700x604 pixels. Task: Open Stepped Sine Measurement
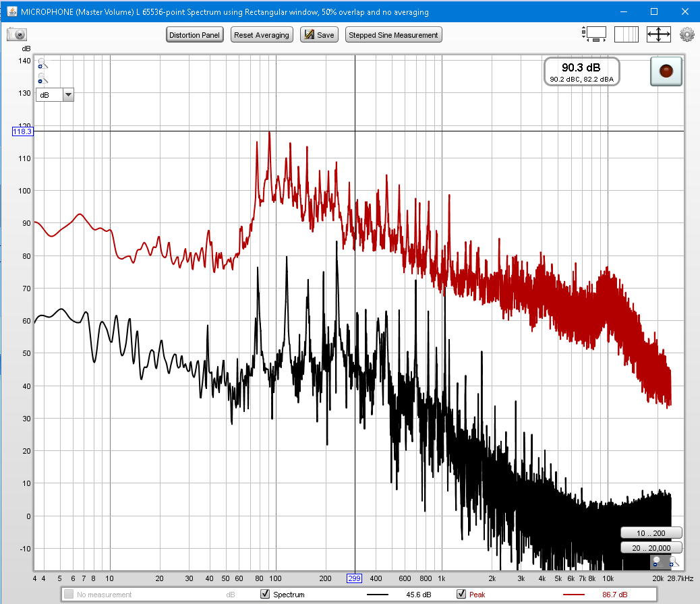coord(393,35)
